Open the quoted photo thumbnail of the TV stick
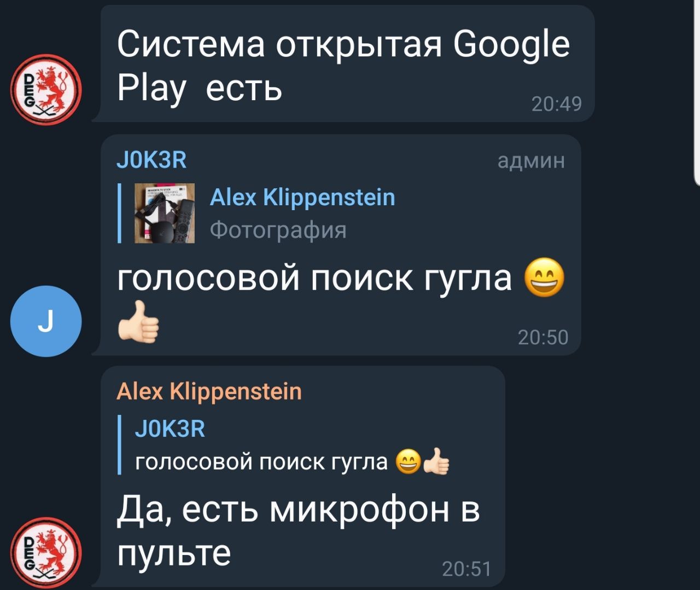Viewport: 700px width, 590px height. pos(165,213)
